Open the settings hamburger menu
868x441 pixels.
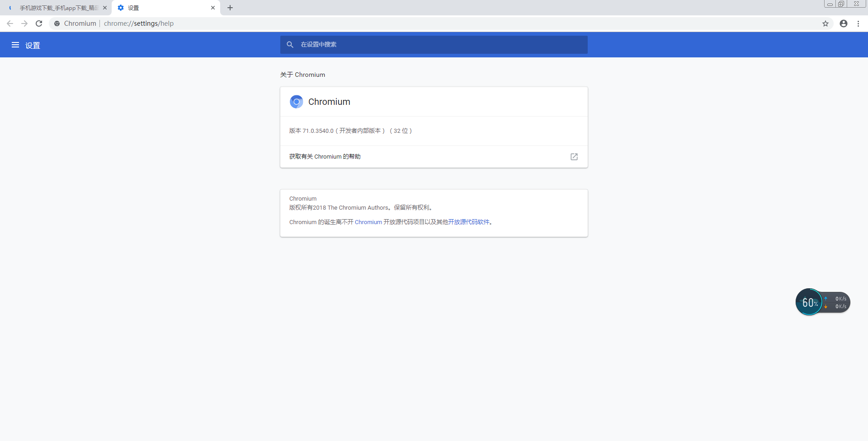click(15, 45)
